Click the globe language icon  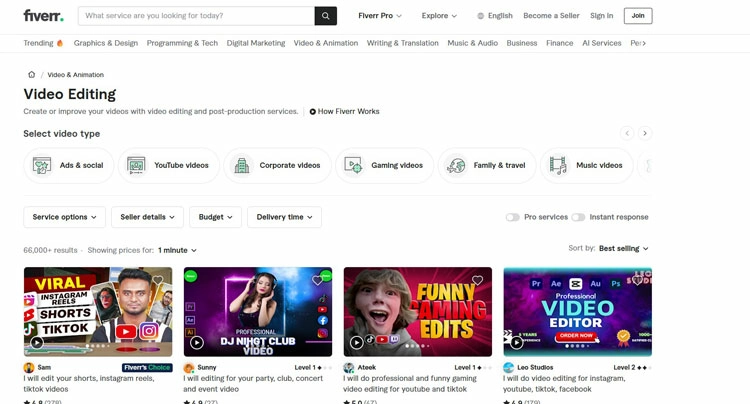pos(481,16)
